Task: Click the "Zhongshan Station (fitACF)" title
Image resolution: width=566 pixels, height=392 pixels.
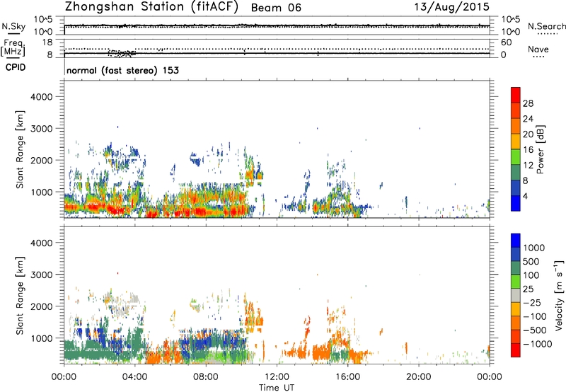Action: click(x=151, y=7)
